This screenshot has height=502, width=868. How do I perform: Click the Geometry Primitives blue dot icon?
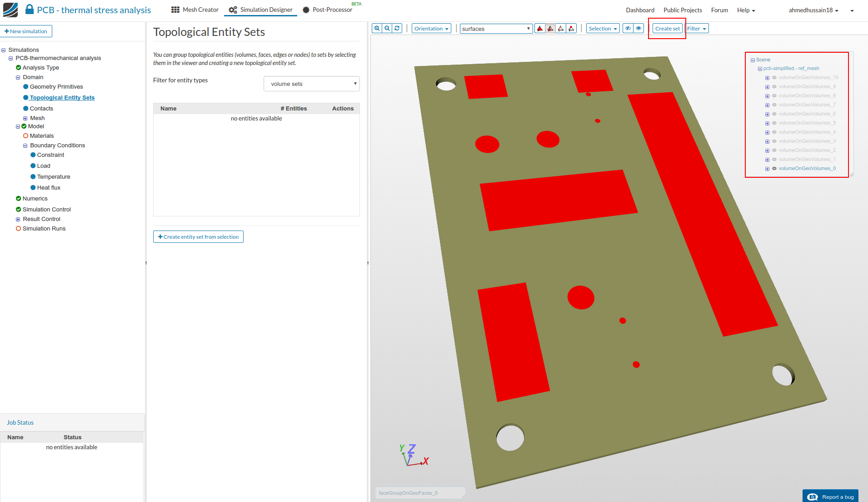(25, 87)
